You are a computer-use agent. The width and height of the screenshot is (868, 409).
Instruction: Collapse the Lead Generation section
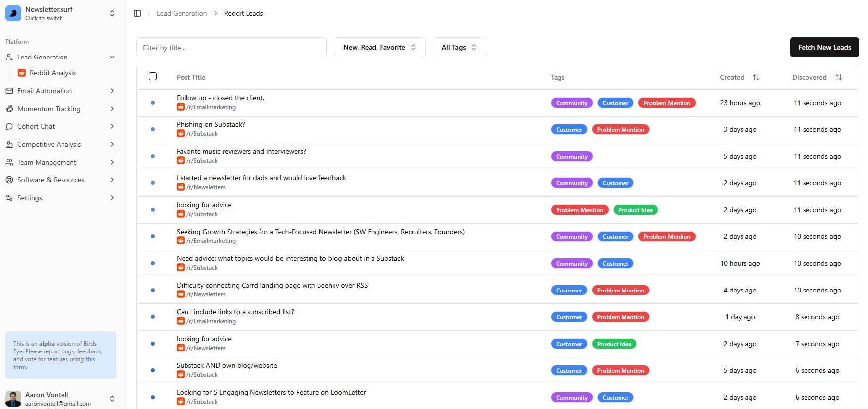[x=112, y=57]
